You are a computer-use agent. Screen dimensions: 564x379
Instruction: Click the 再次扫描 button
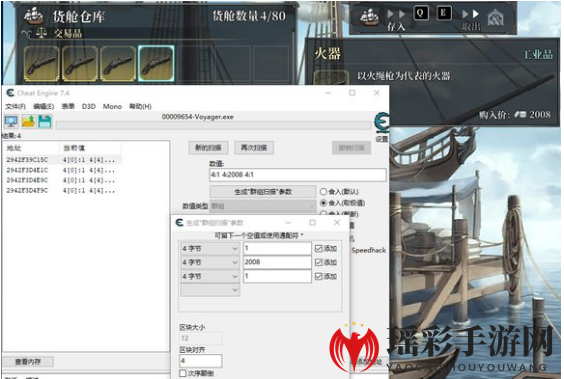click(254, 147)
